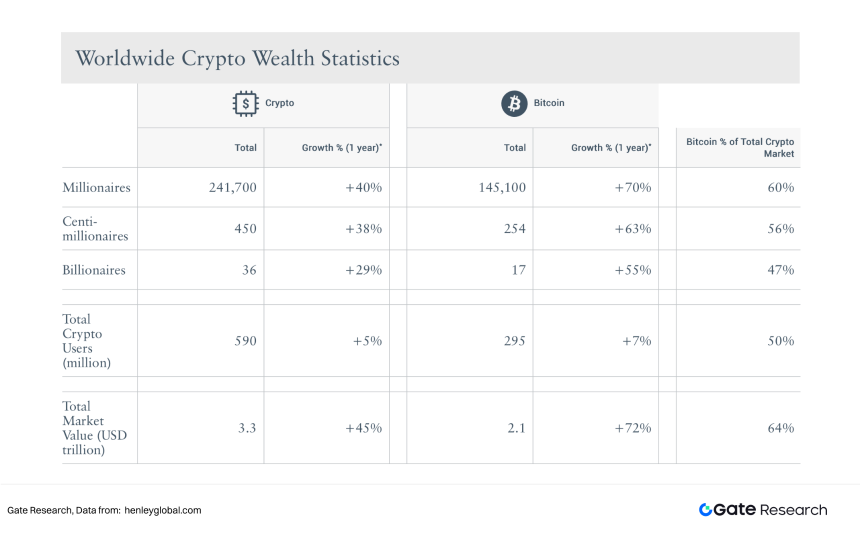This screenshot has width=860, height=536.
Task: Click the Gate Research logo icon
Action: click(707, 510)
